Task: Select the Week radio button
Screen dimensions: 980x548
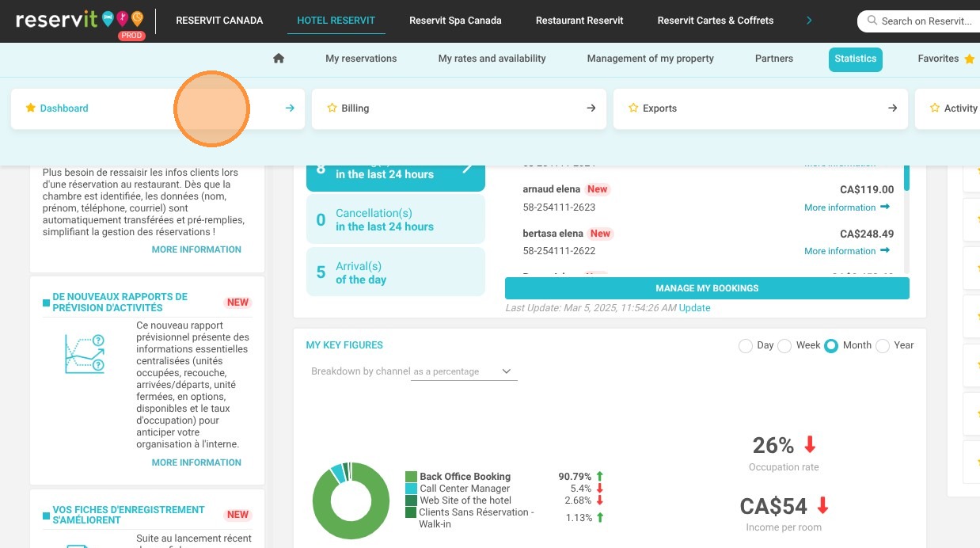Action: [x=784, y=346]
